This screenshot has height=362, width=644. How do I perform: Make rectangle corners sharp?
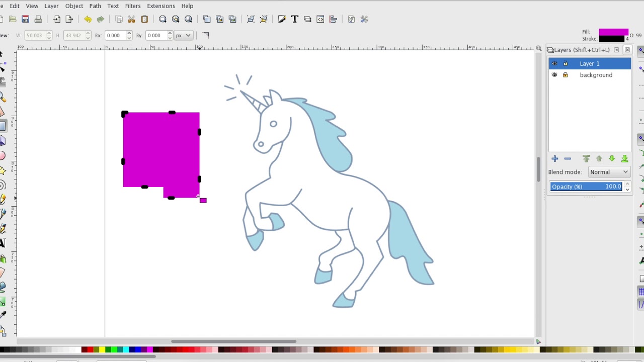(x=206, y=35)
